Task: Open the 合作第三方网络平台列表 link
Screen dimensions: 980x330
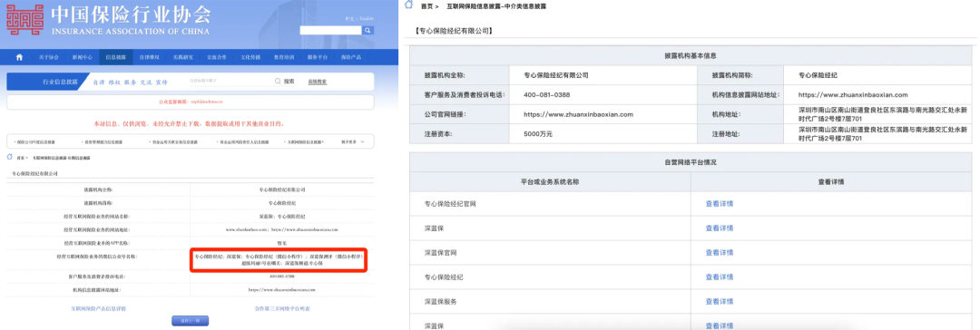Action: point(283,309)
